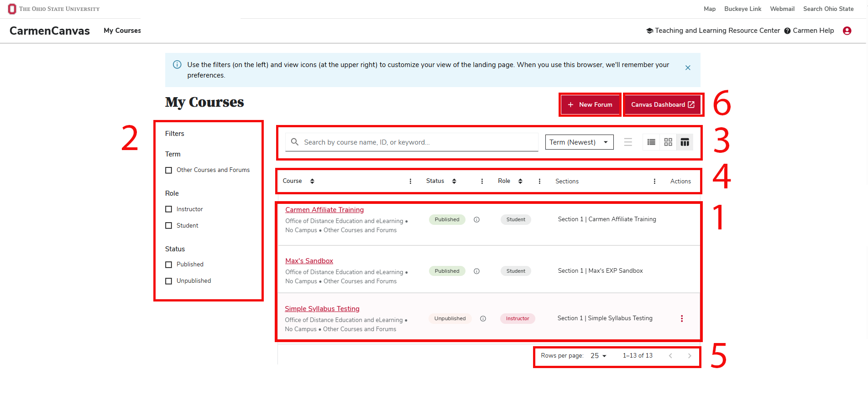Click Section 1 | Max's EXP Sandbox text
The image size is (868, 395).
click(600, 271)
